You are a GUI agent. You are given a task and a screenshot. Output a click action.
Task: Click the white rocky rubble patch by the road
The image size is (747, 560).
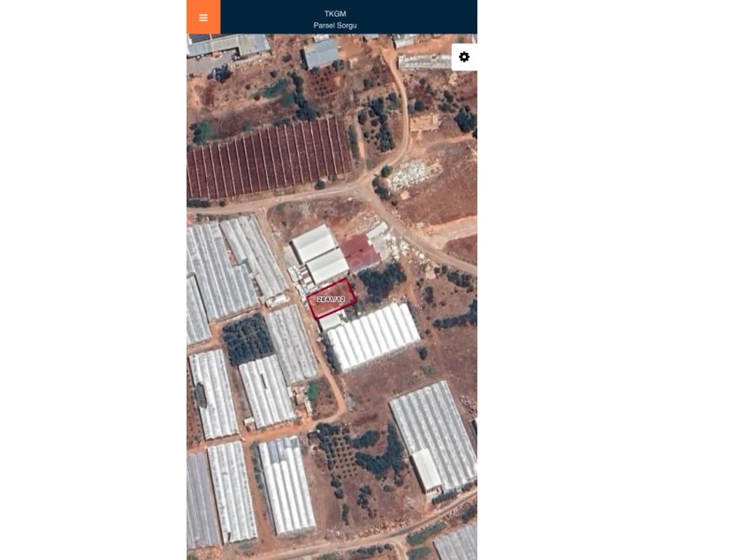413,174
